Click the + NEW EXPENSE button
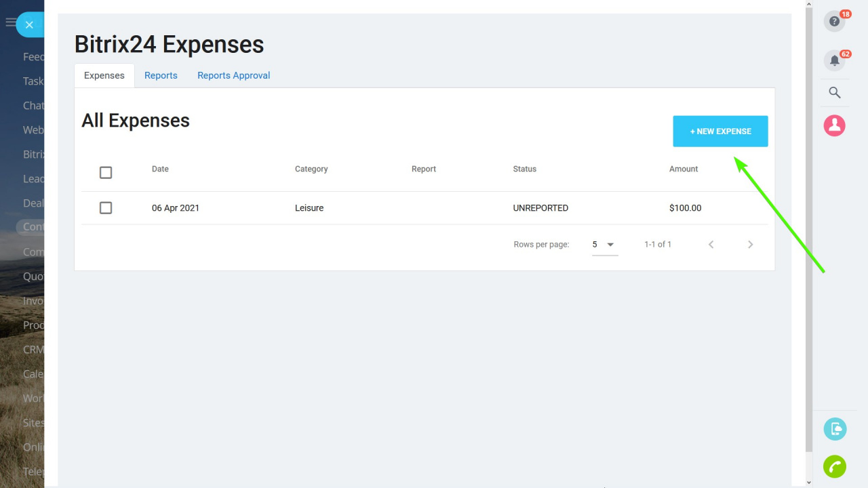This screenshot has width=868, height=488. point(720,131)
